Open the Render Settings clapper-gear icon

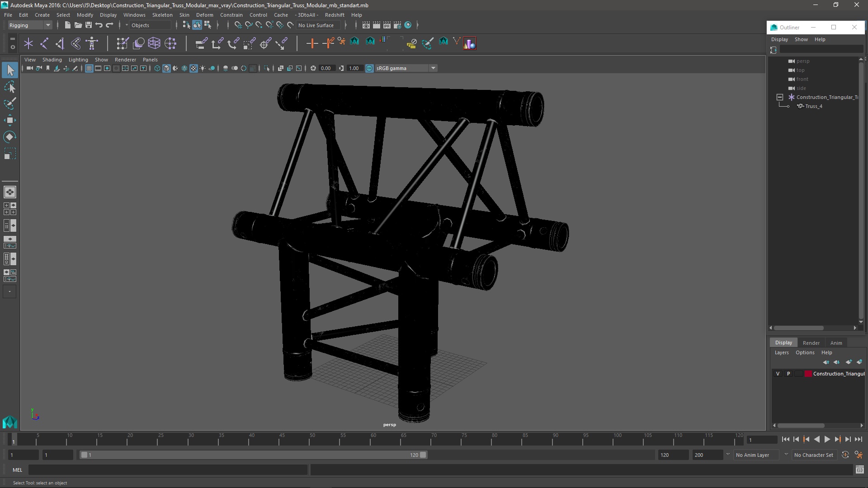point(397,25)
